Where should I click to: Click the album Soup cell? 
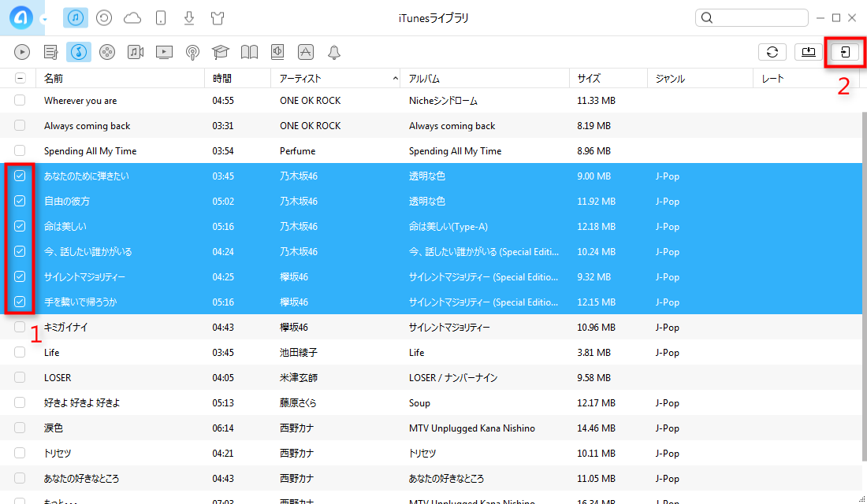point(419,403)
